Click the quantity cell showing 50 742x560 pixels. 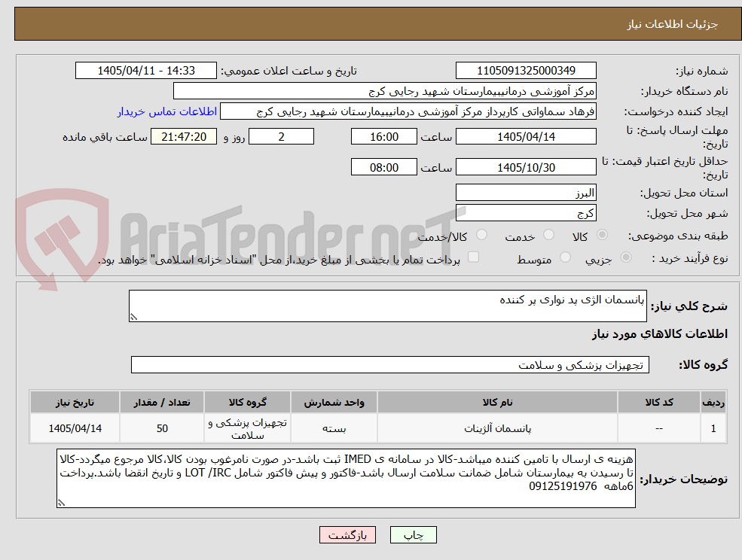(162, 428)
